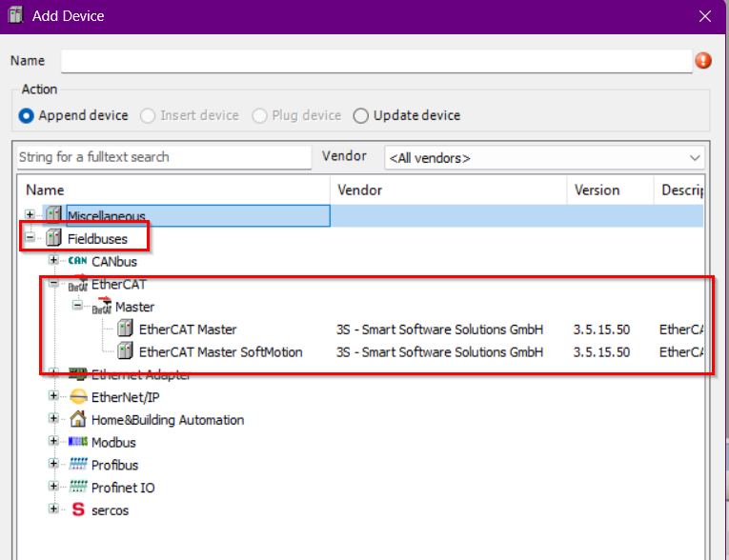The width and height of the screenshot is (729, 560).
Task: Select the Update device radio button
Action: 361,115
